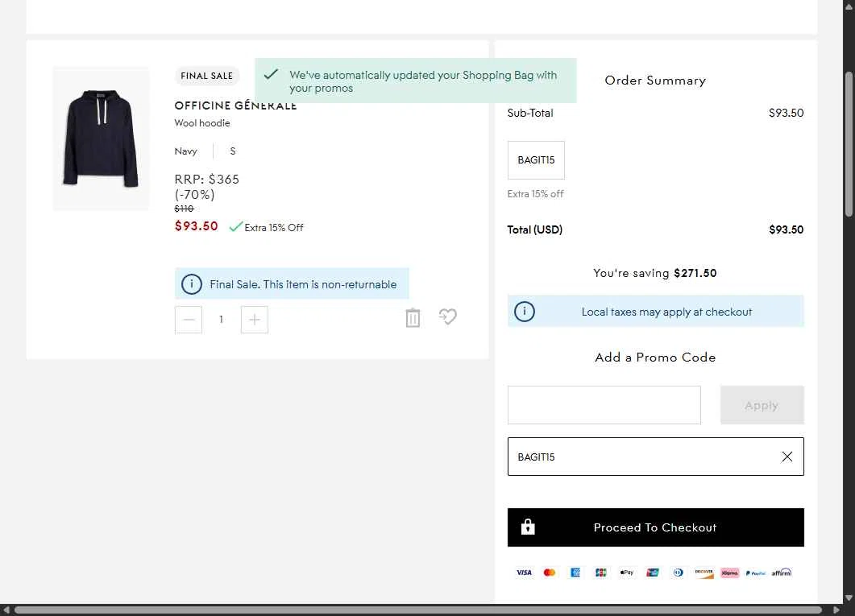This screenshot has height=616, width=855.
Task: Click the info icon beside Final Sale notice
Action: pyautogui.click(x=192, y=283)
